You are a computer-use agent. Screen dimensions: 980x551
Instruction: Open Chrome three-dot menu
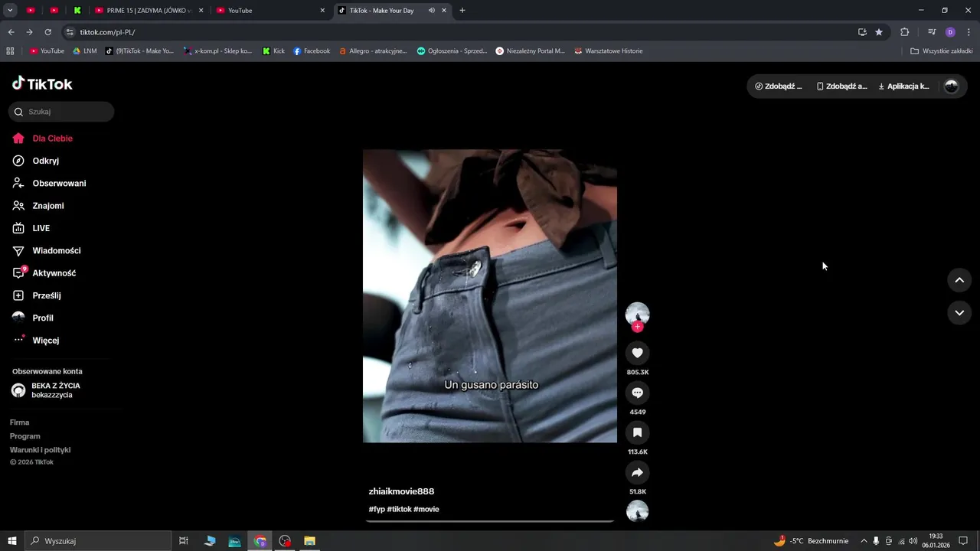pyautogui.click(x=969, y=32)
